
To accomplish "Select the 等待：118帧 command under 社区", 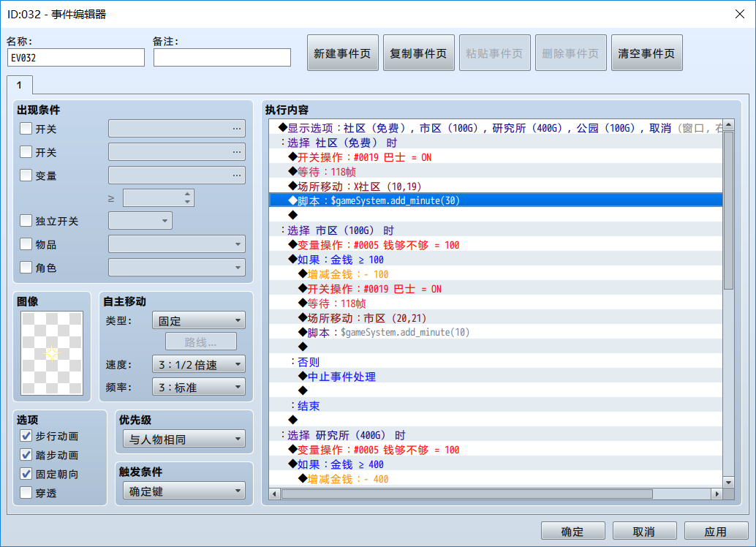I will click(496, 172).
